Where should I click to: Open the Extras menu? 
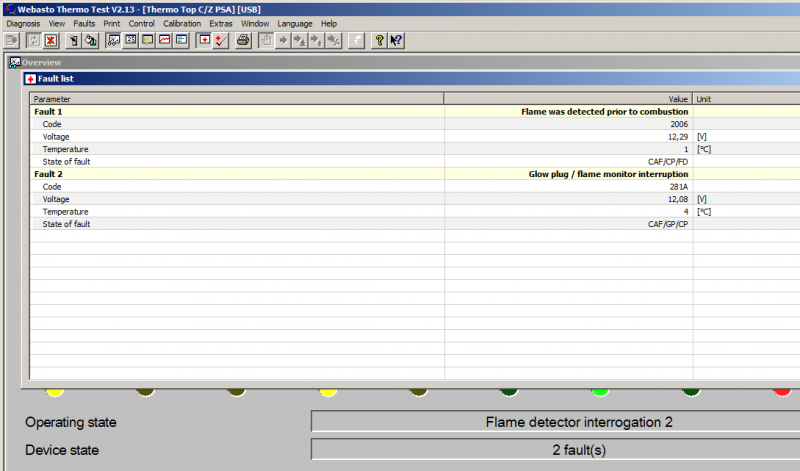(x=221, y=23)
